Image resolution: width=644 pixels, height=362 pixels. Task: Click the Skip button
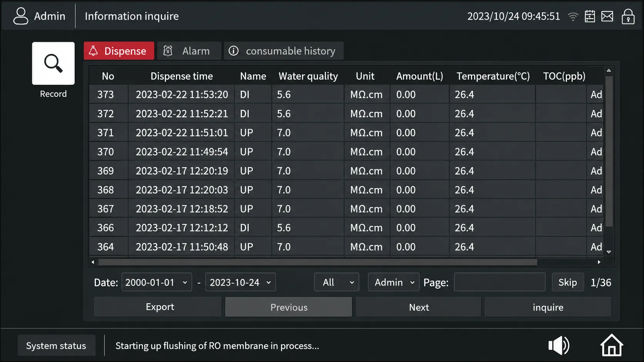point(568,282)
